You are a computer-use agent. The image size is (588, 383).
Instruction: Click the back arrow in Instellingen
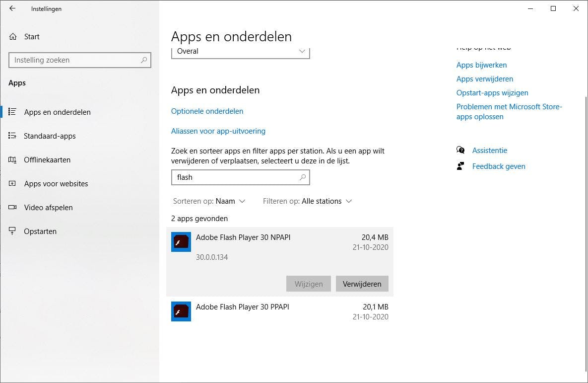pos(12,8)
